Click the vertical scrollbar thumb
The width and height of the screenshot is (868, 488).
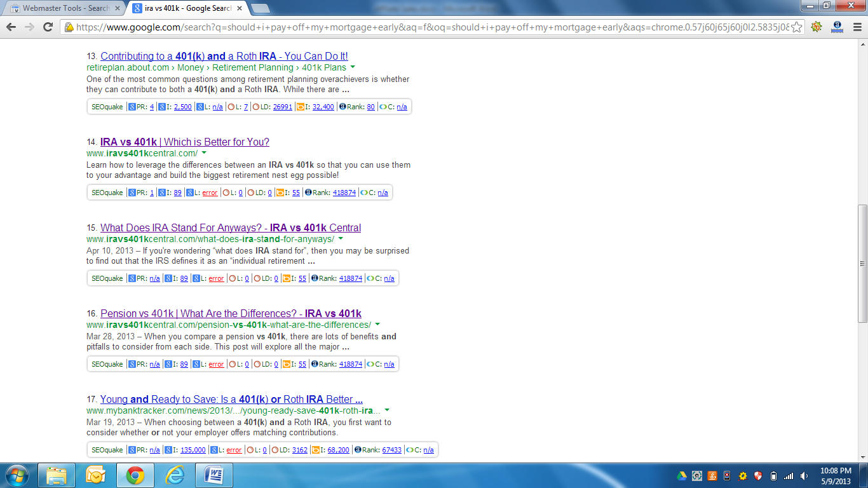pyautogui.click(x=862, y=264)
